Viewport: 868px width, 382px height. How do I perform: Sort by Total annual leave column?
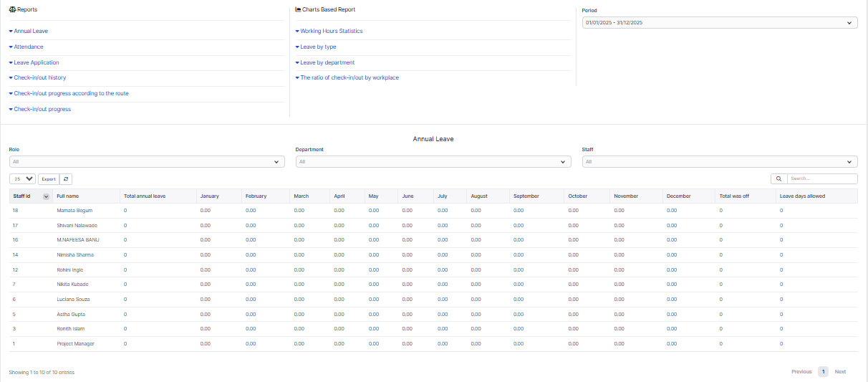tap(145, 196)
